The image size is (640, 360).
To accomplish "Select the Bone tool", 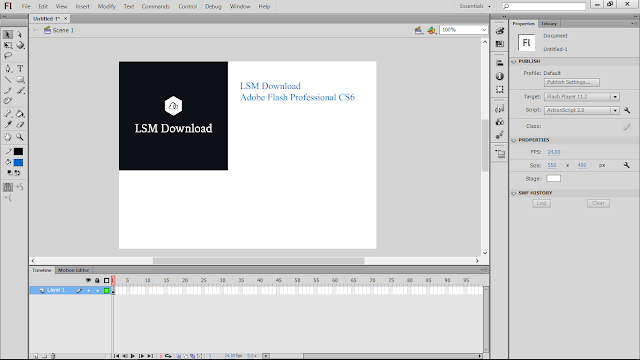I will (x=8, y=114).
